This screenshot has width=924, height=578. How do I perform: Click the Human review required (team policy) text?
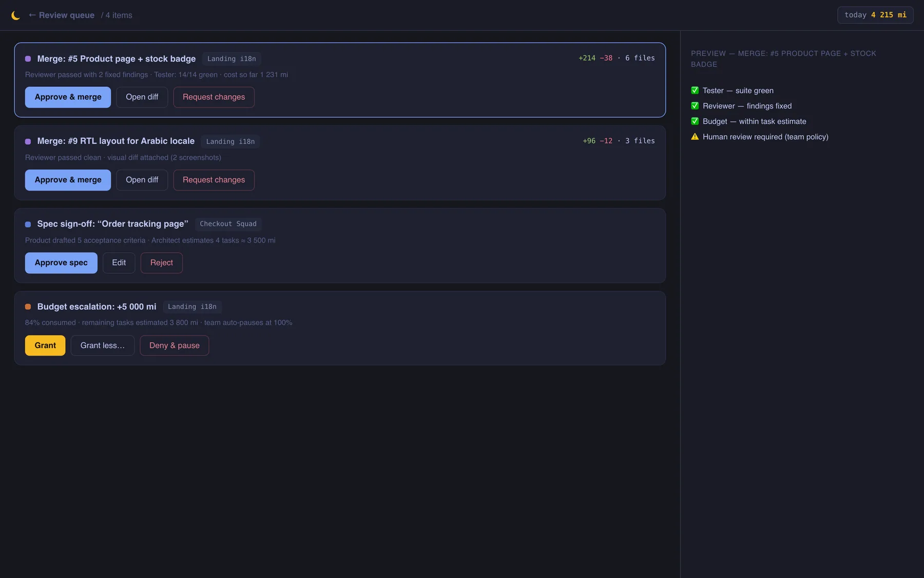pos(765,137)
